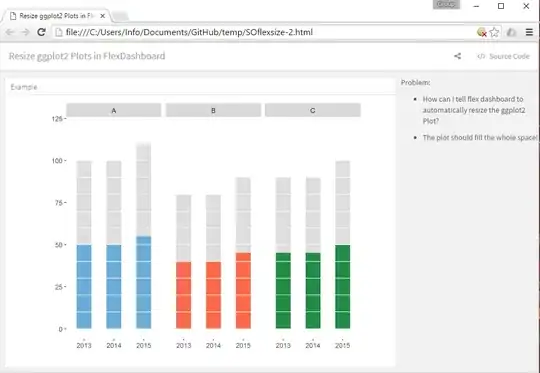Click the 75 y-axis label

click(59, 203)
